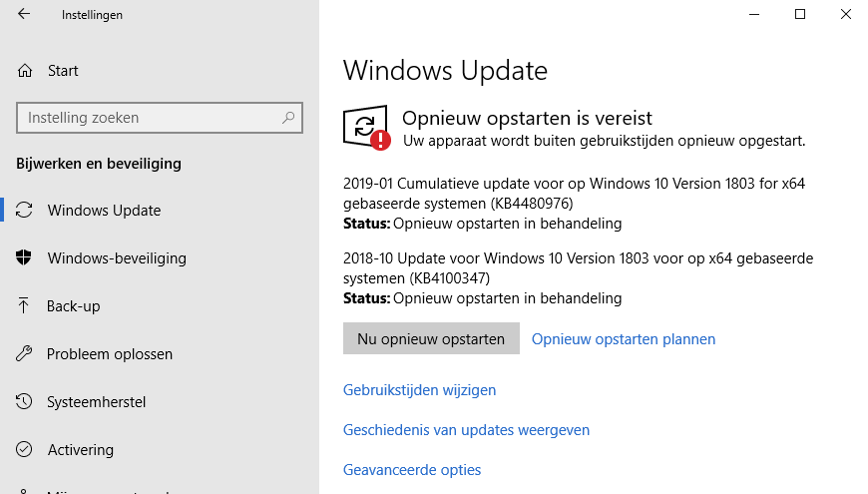View Geschiedenis van updates weergeven

[466, 430]
